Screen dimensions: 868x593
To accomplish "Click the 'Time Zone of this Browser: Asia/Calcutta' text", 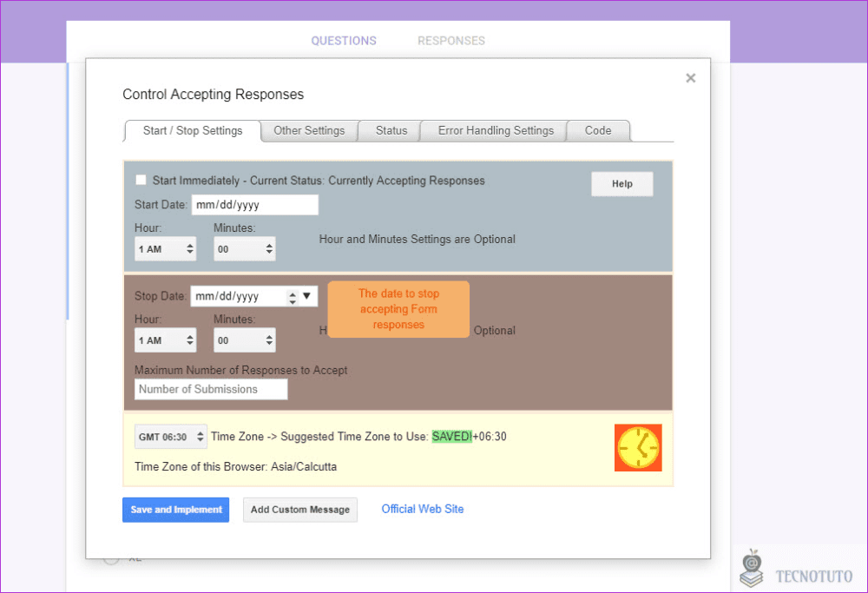I will (x=235, y=467).
